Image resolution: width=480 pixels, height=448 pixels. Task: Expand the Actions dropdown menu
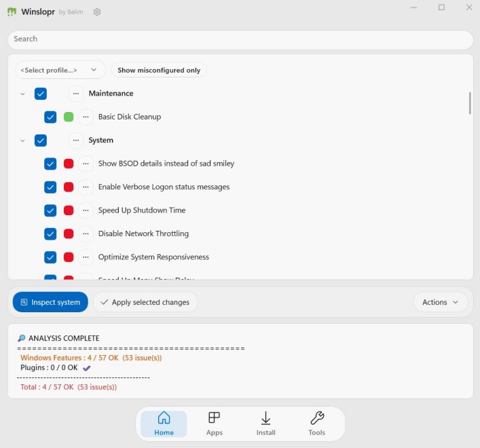[441, 302]
